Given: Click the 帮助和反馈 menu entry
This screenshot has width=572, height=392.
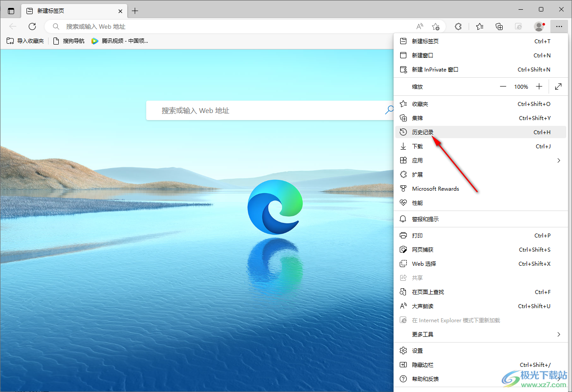Looking at the screenshot, I should coord(481,379).
